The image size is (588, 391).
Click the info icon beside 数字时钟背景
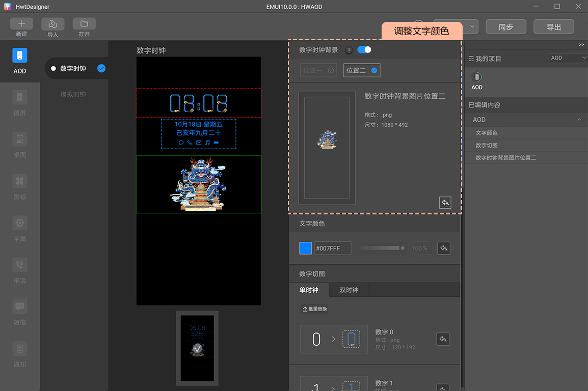point(349,50)
